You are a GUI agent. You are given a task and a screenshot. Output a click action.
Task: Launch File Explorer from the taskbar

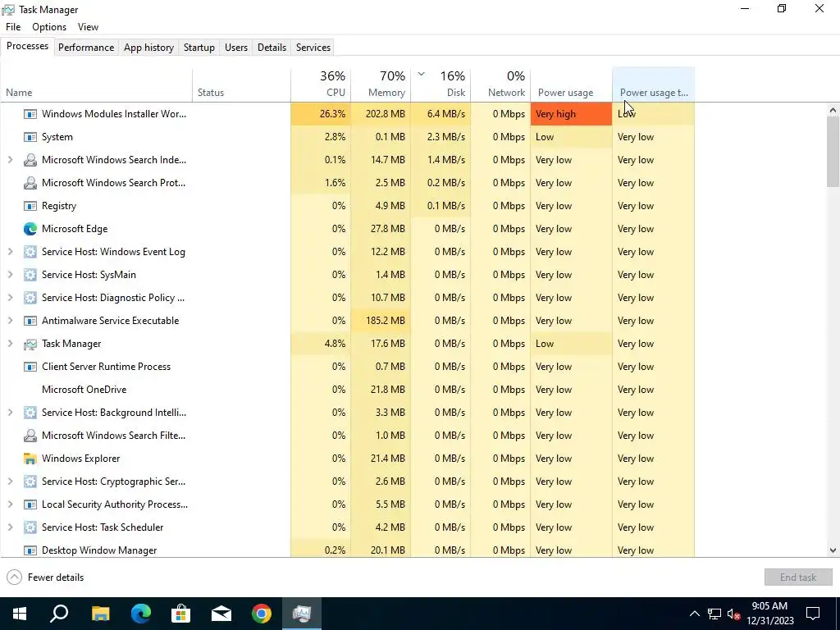click(x=100, y=614)
